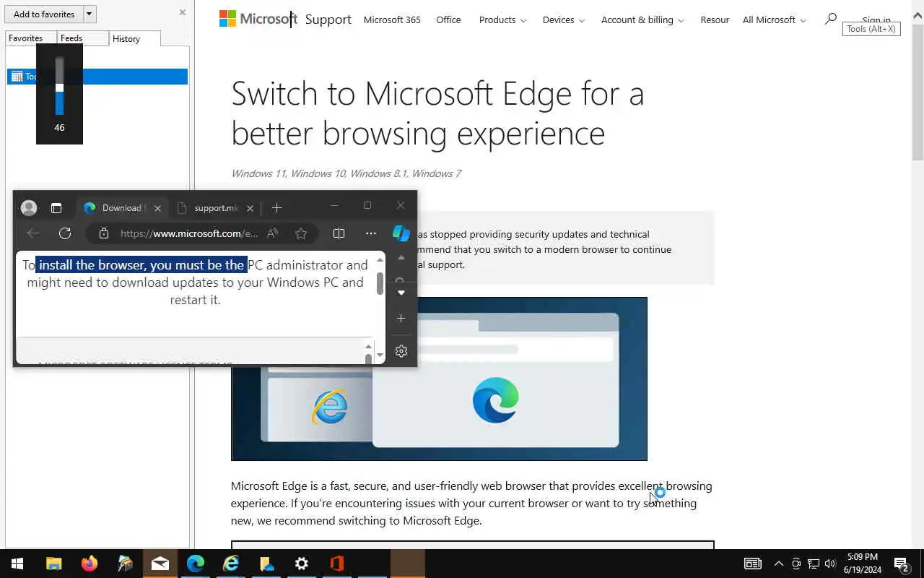Expand Account & billing dropdown
Viewport: 924px width, 578px height.
[642, 20]
